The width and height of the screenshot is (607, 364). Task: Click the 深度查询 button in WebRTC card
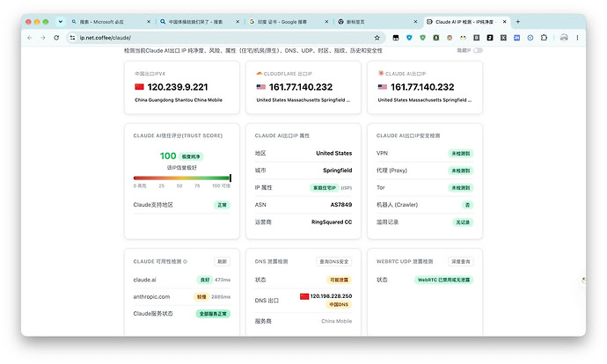(461, 261)
